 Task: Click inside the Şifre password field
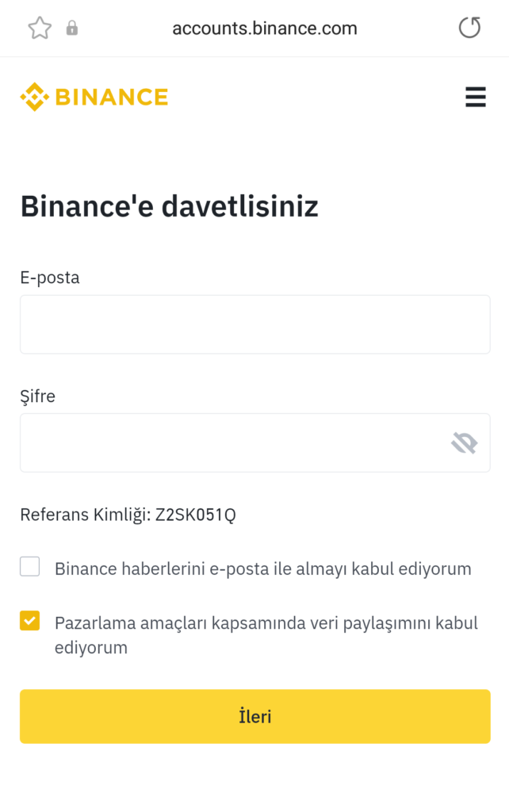click(x=230, y=442)
